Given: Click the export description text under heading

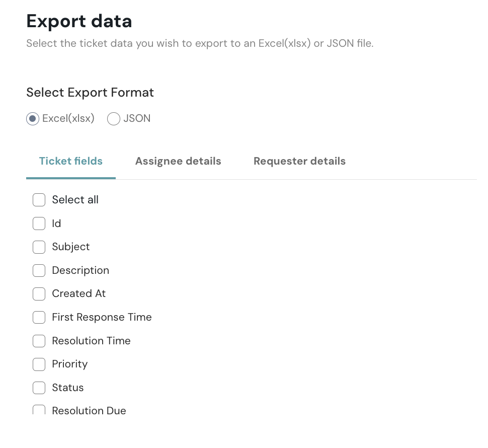Looking at the screenshot, I should coord(200,44).
